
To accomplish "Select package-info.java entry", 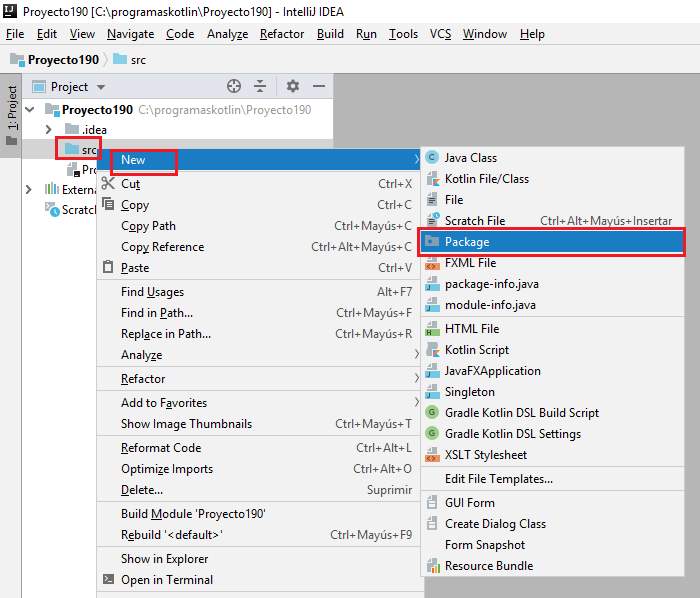I will (x=552, y=284).
